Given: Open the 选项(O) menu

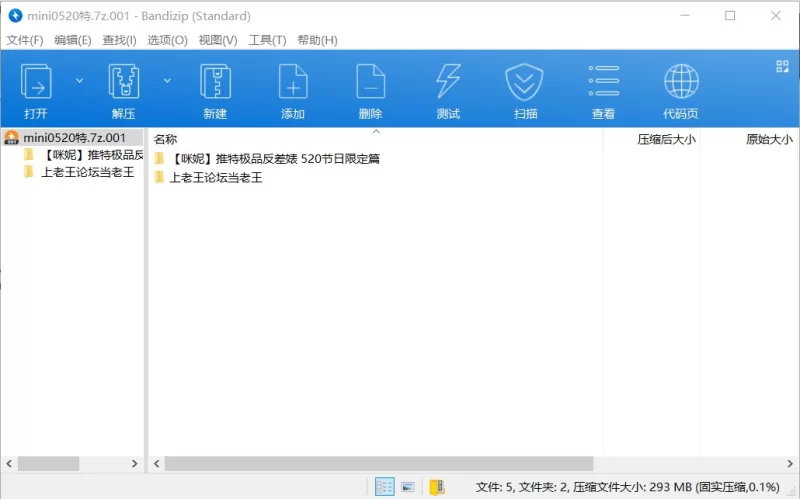Looking at the screenshot, I should 167,40.
